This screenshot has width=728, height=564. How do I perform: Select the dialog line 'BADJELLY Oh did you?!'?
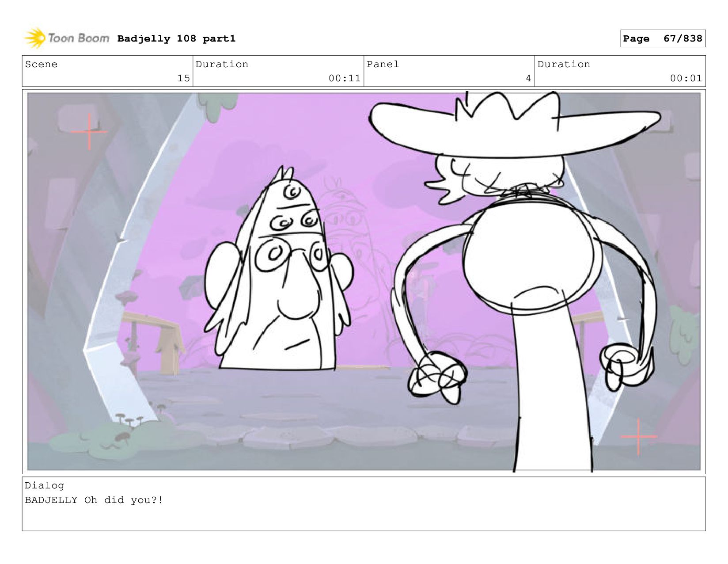pos(94,500)
